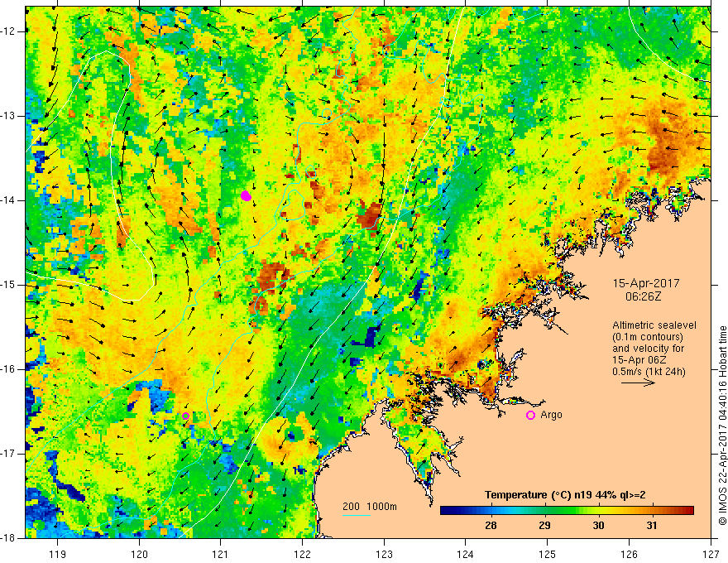Click the '122' longitude axis label
The height and width of the screenshot is (563, 728).
[x=302, y=554]
